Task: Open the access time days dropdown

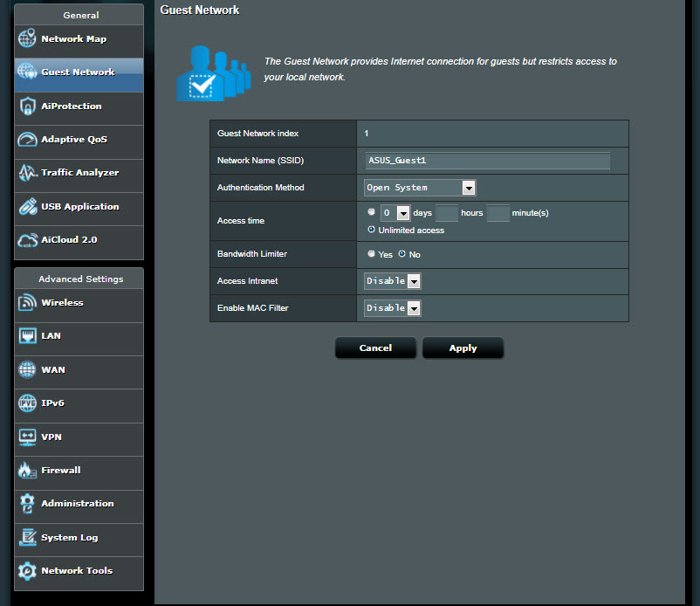Action: [x=395, y=213]
